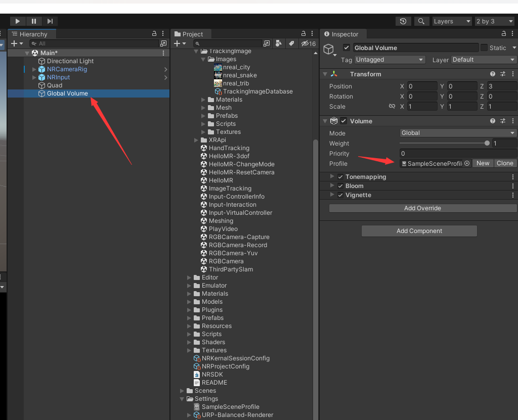Image resolution: width=518 pixels, height=420 pixels.
Task: Click the Project panel lock icon
Action: (x=305, y=34)
